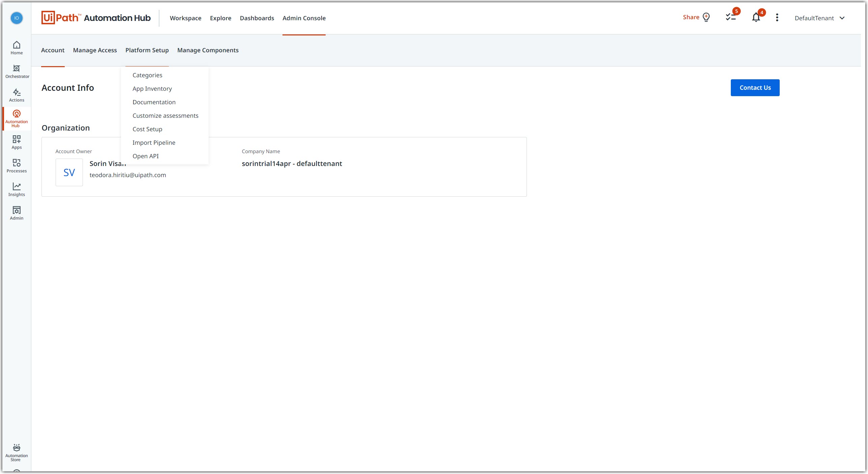Select Customize assessments menu item

coord(165,116)
